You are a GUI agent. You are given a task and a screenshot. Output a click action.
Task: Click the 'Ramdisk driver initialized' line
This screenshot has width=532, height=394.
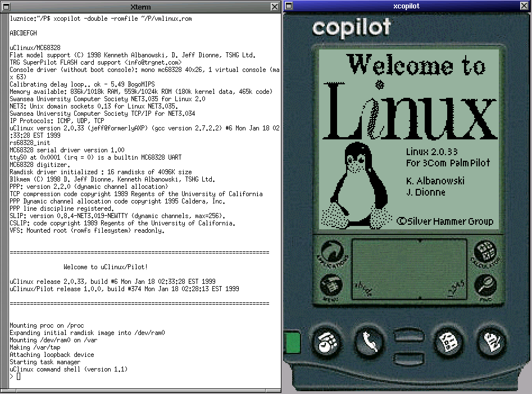coord(101,172)
